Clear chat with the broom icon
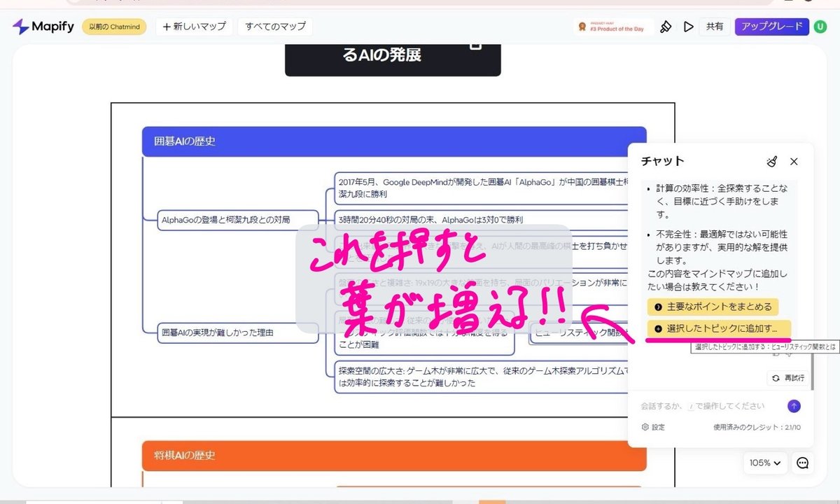 (x=771, y=162)
